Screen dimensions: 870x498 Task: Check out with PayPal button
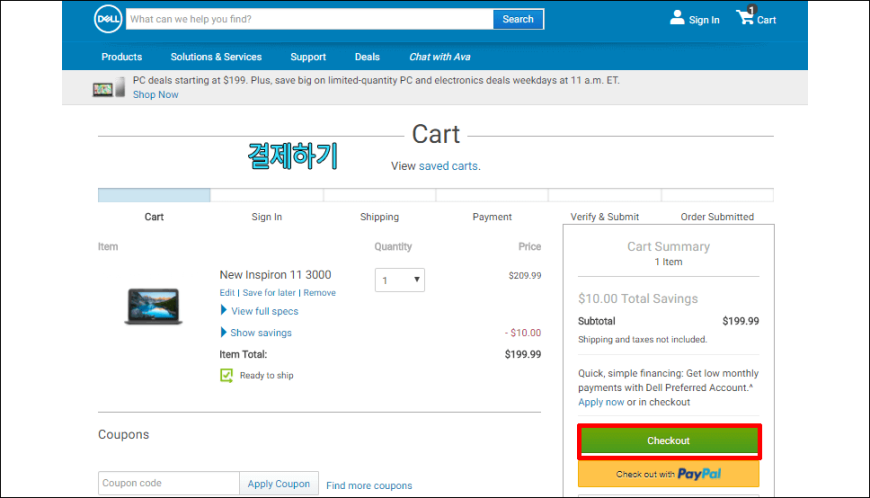669,474
